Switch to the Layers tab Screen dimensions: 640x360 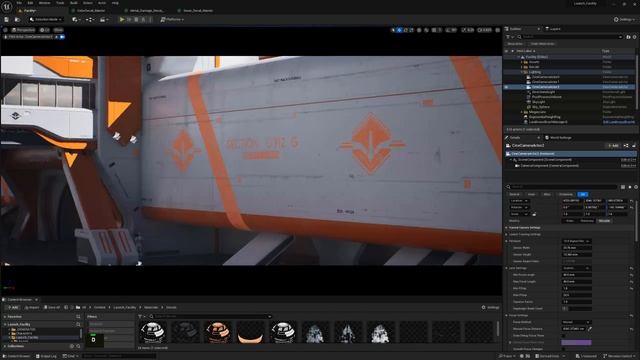tap(554, 29)
